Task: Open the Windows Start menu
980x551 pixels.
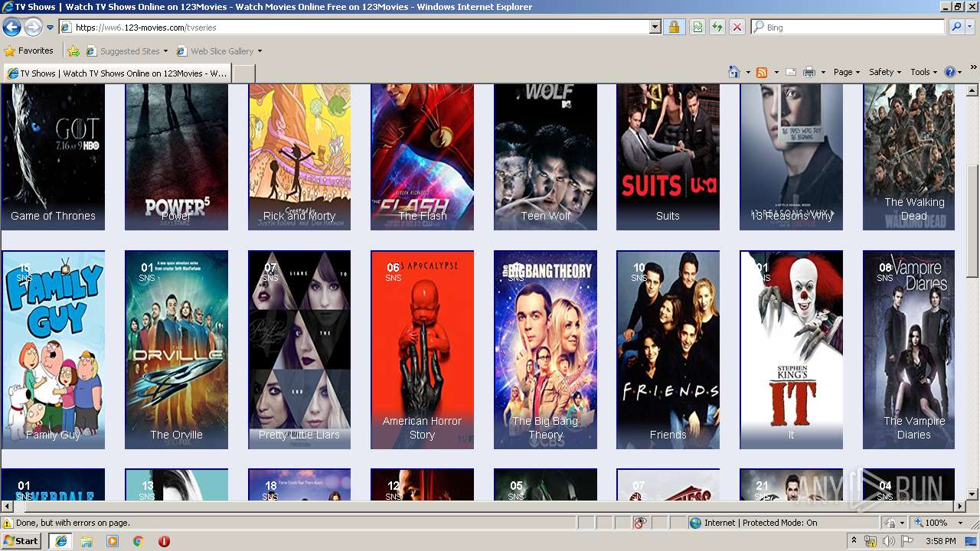Action: [21, 541]
